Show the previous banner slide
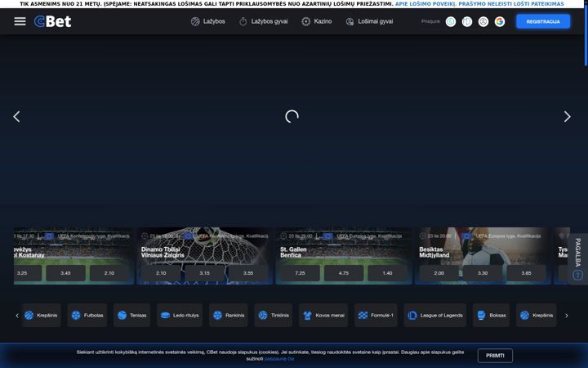The width and height of the screenshot is (588, 368). pyautogui.click(x=16, y=116)
